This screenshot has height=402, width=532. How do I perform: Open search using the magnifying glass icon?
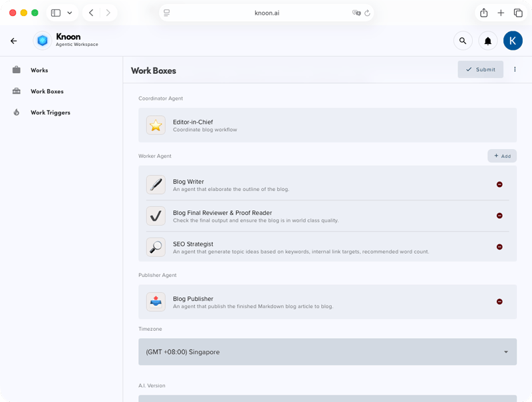[x=463, y=41]
